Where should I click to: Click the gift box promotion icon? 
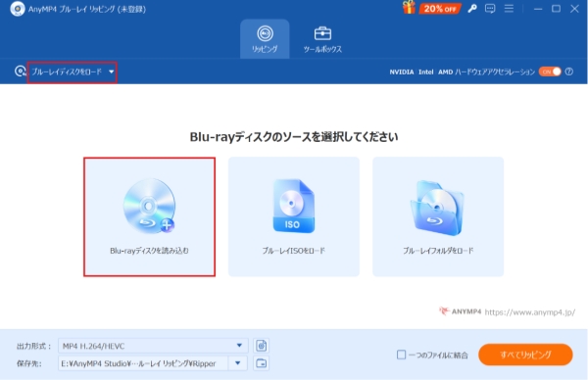click(409, 8)
